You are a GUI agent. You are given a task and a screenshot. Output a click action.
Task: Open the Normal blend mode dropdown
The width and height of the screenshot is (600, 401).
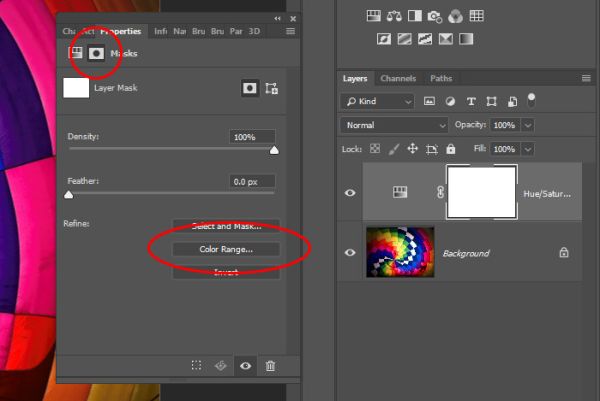(394, 125)
